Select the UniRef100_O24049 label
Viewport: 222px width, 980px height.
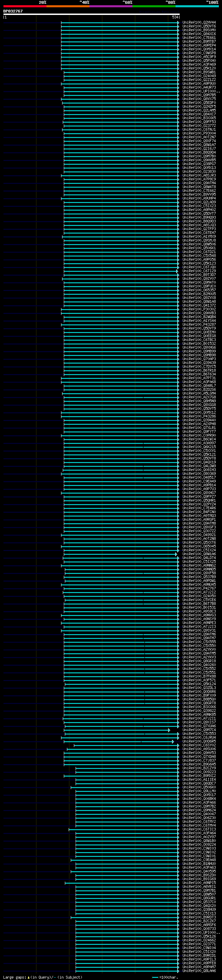coord(199,76)
